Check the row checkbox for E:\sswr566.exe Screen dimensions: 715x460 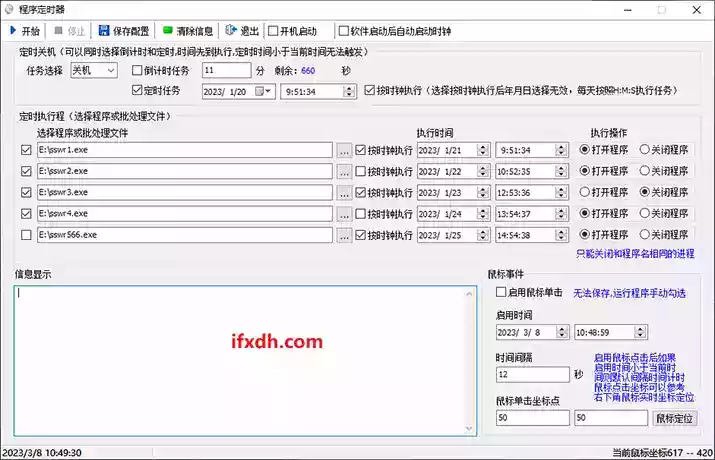click(x=26, y=235)
